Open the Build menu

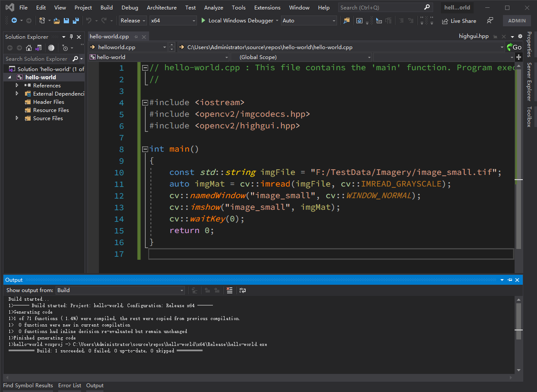(106, 7)
